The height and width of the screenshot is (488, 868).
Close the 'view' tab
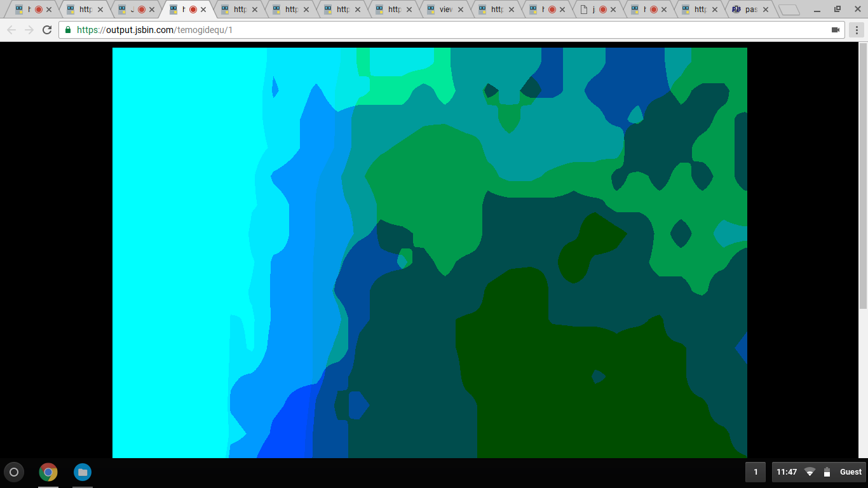point(460,10)
